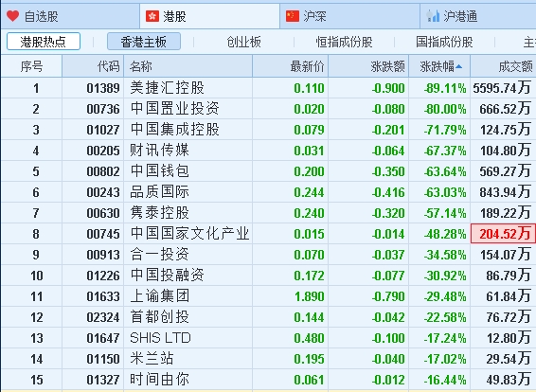This screenshot has height=392, width=536.
Task: Sort by the 涨跌幅 column header
Action: [439, 66]
